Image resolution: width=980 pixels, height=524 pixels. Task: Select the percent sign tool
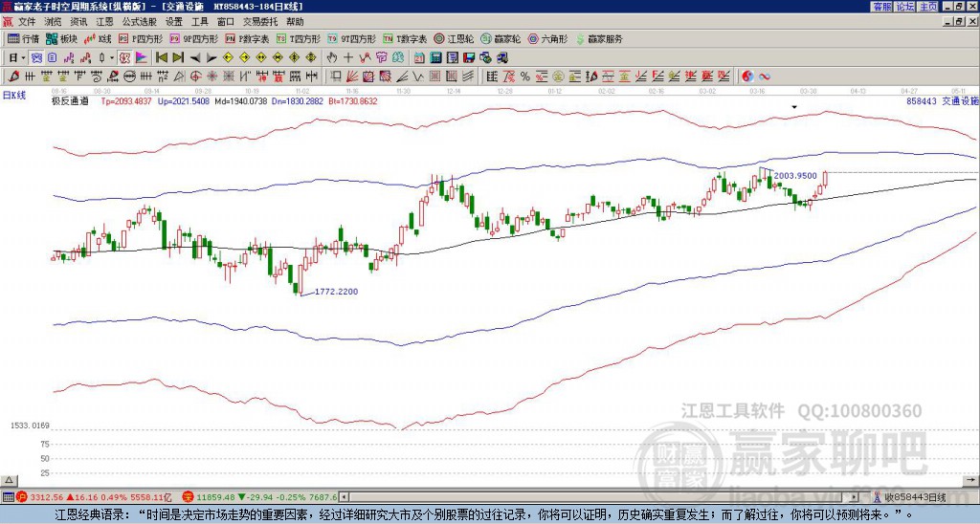tap(525, 76)
